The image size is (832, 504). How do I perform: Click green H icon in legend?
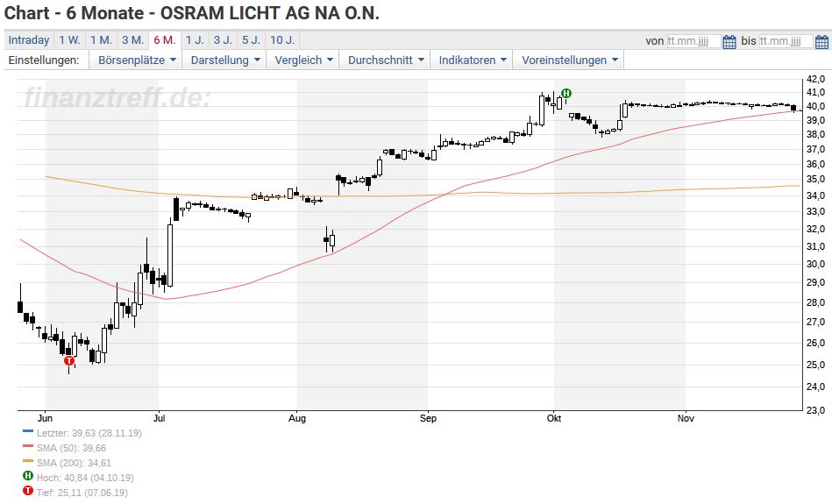tap(28, 476)
